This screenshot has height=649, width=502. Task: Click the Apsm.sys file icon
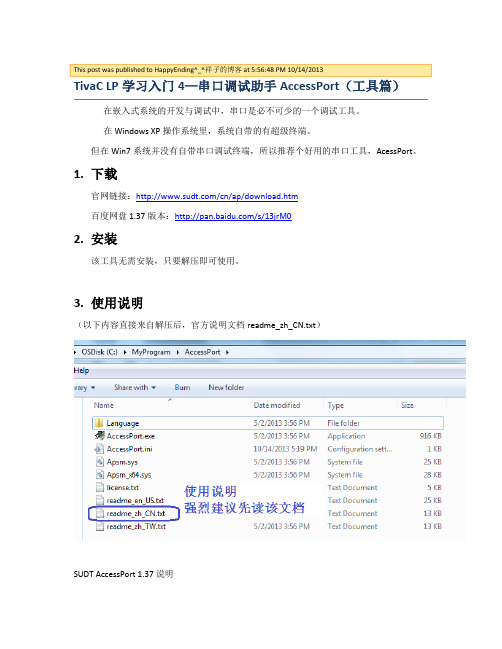click(99, 462)
